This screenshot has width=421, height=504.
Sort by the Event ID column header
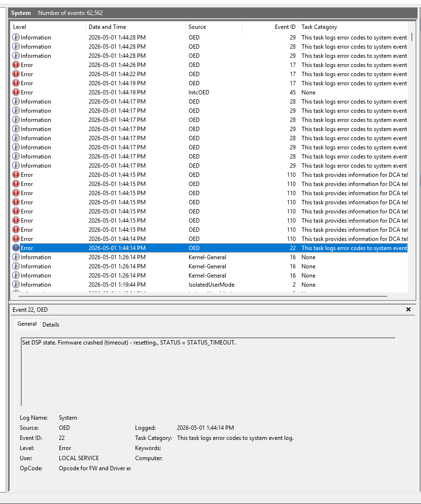[x=270, y=27]
